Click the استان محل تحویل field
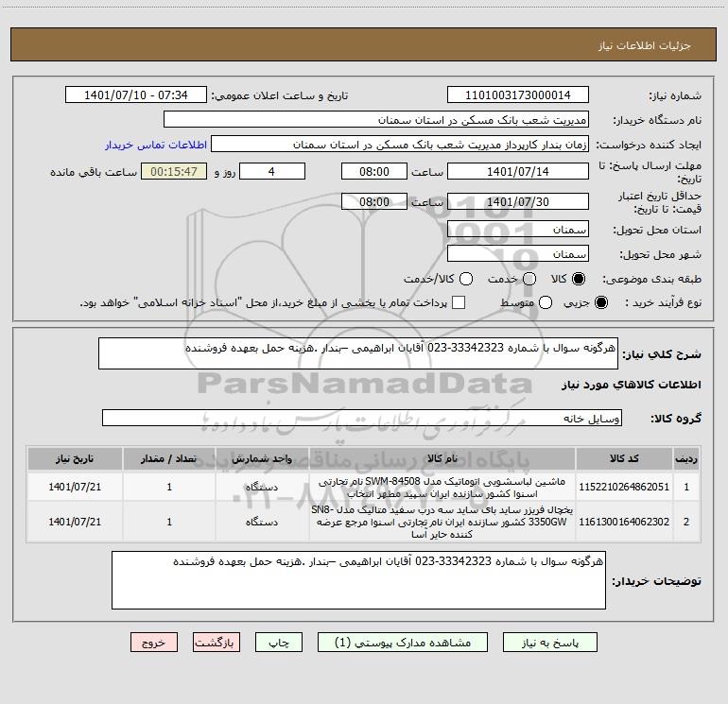Screen dimensions: 728x704 coord(518,229)
